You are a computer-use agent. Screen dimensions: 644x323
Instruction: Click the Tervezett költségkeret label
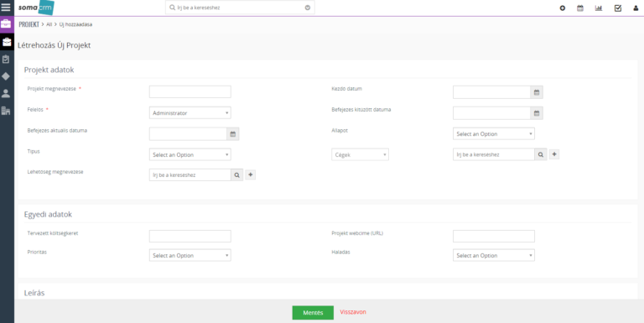click(53, 233)
